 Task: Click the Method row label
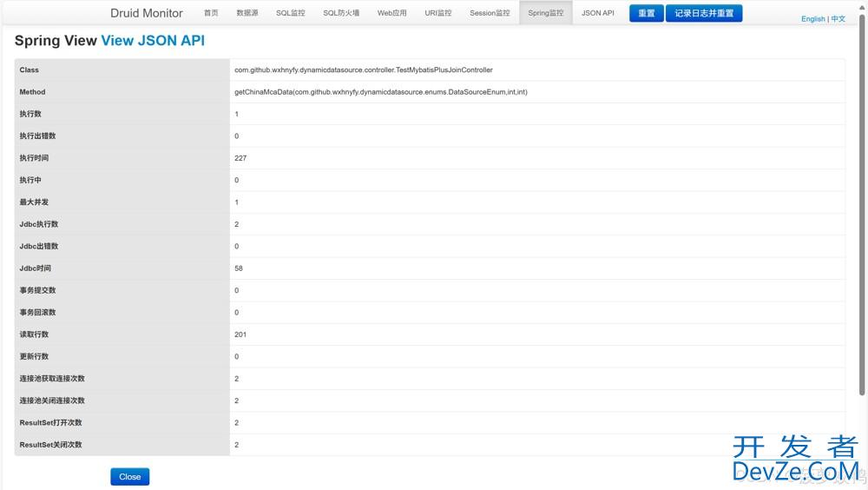32,92
